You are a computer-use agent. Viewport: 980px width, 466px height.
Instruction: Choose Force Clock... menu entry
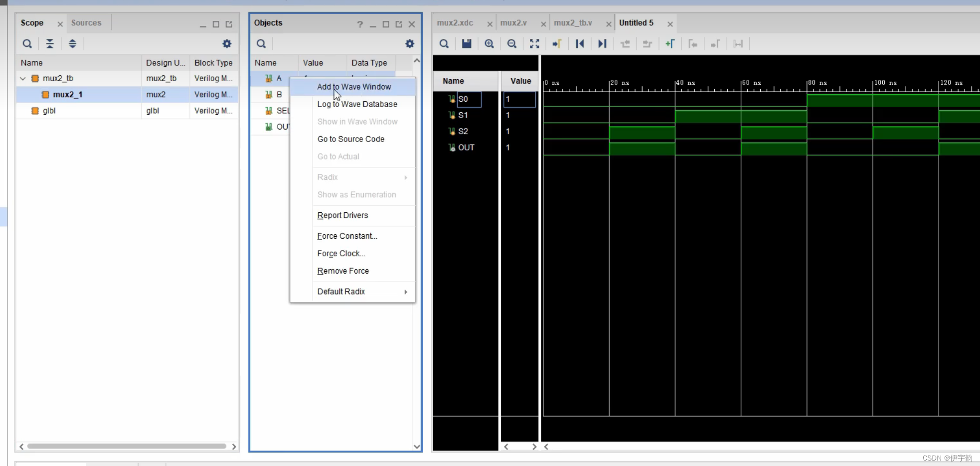click(x=352, y=254)
